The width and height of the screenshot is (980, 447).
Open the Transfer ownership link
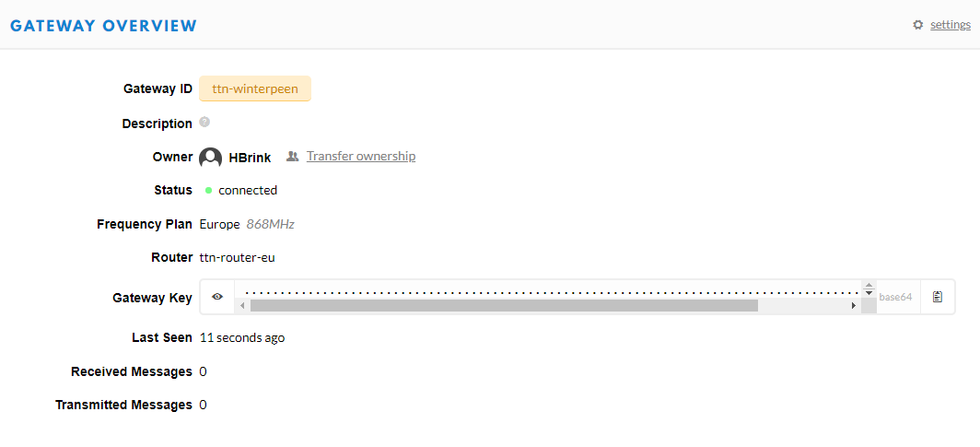tap(361, 157)
